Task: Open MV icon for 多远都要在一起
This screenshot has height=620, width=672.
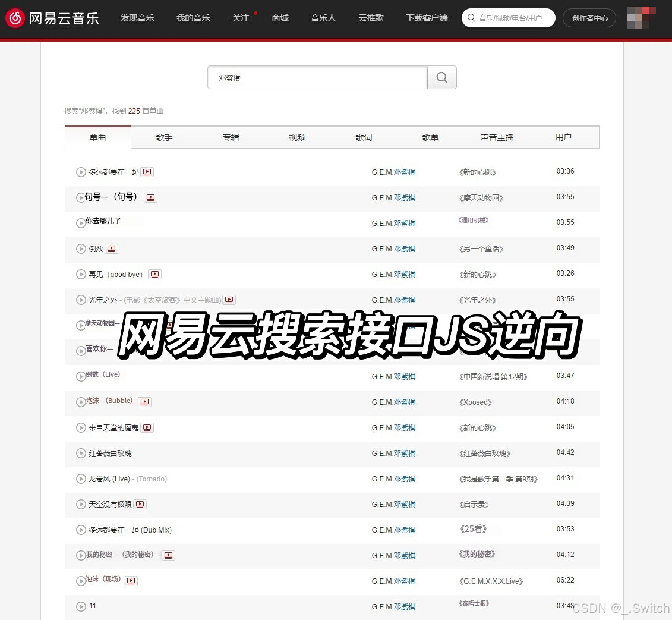Action: pyautogui.click(x=147, y=172)
